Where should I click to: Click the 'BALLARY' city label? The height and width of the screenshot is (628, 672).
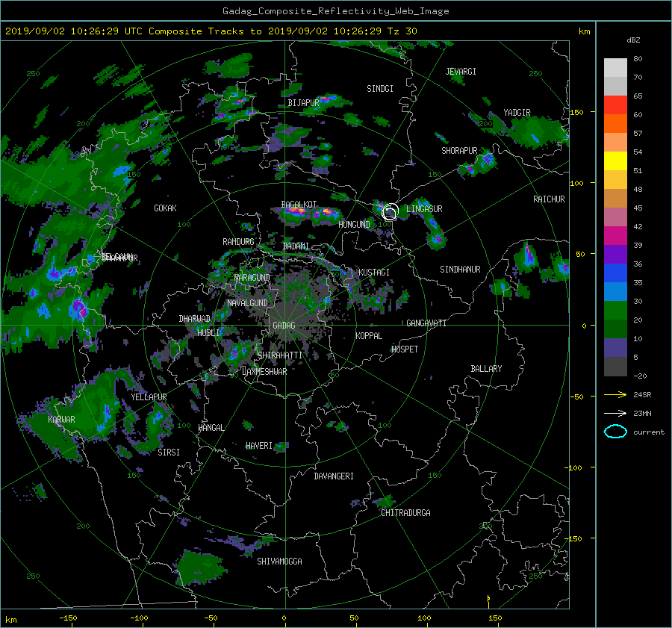click(x=486, y=369)
